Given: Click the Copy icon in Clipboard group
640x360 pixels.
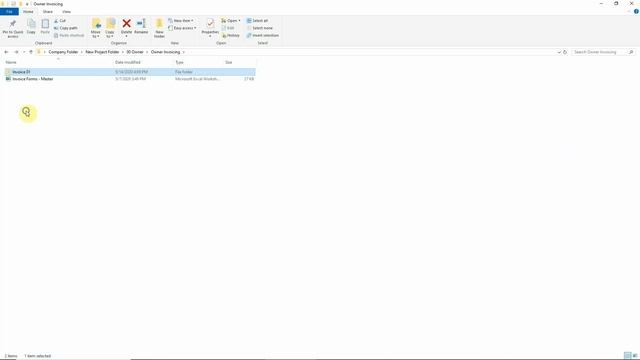Looking at the screenshot, I should 31,24.
